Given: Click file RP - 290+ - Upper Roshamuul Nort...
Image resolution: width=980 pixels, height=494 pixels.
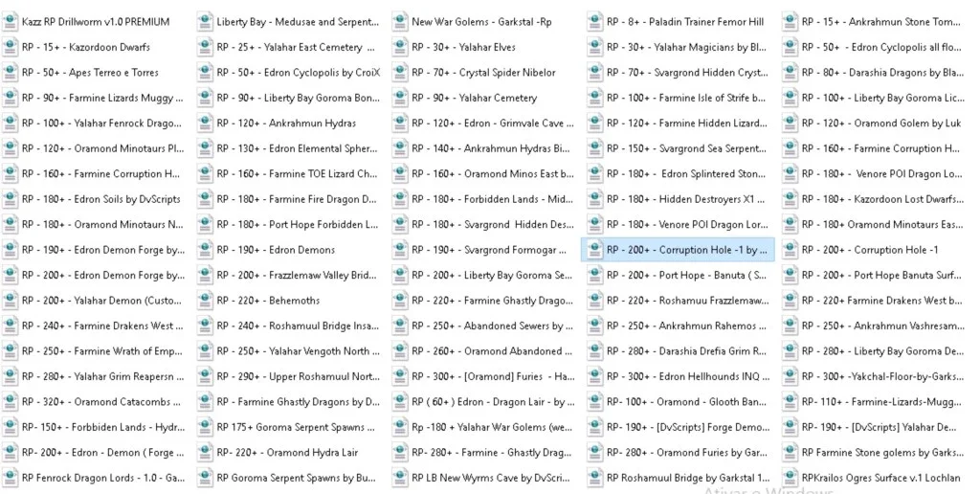Looking at the screenshot, I should 299,377.
